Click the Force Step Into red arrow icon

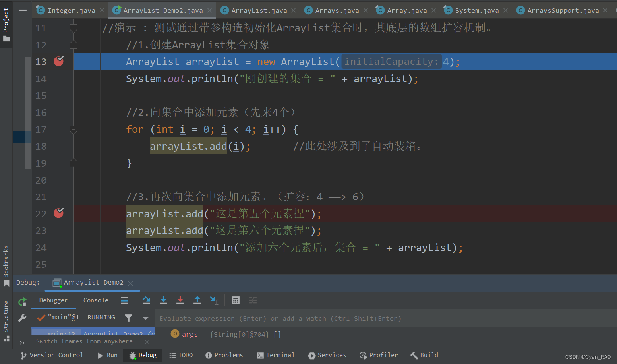coord(180,300)
